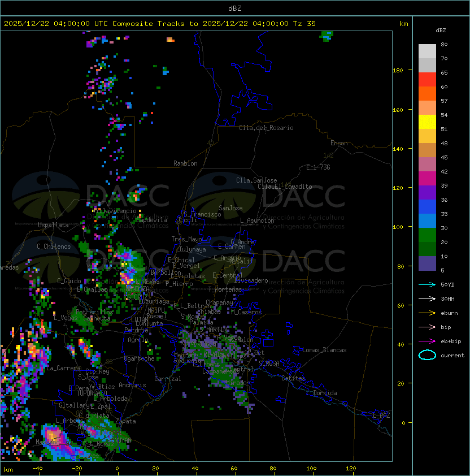
Task: Click the 'Carrizal' map label
Action: tap(167, 379)
